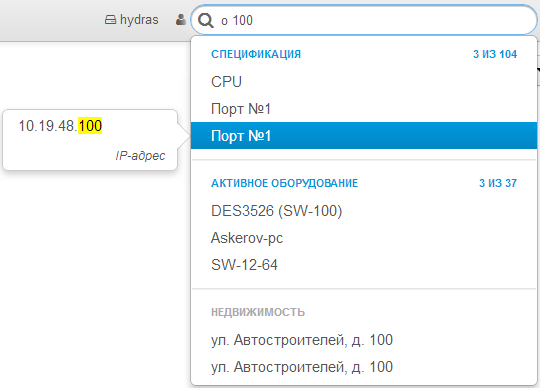
Task: Show all results via "3 из 104"
Action: tap(495, 54)
